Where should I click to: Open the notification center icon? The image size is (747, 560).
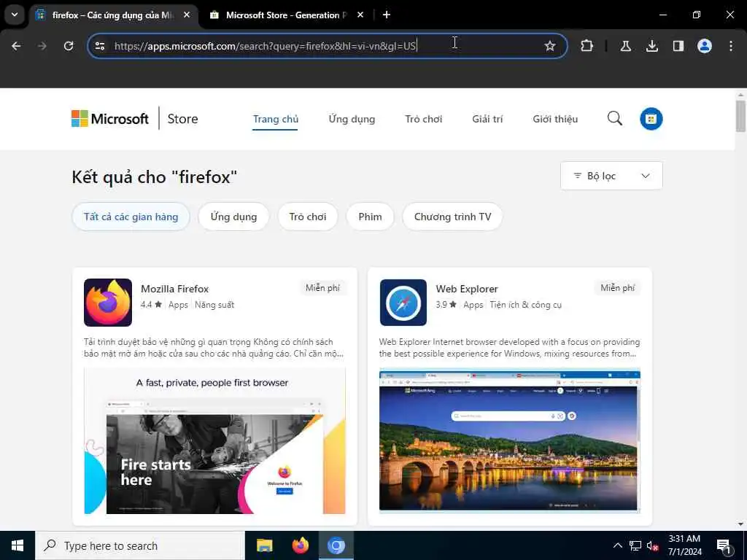pyautogui.click(x=724, y=546)
